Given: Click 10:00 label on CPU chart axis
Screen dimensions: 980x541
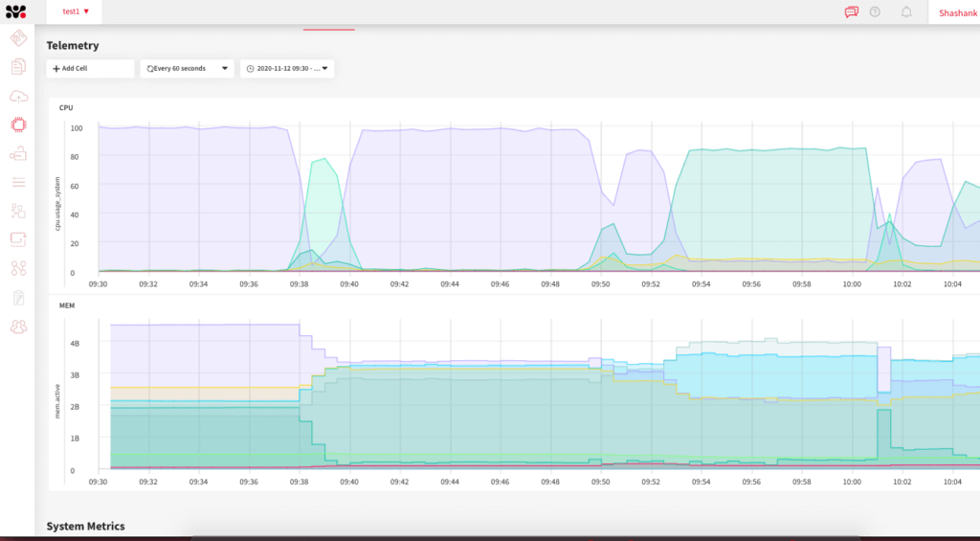Looking at the screenshot, I should 852,284.
